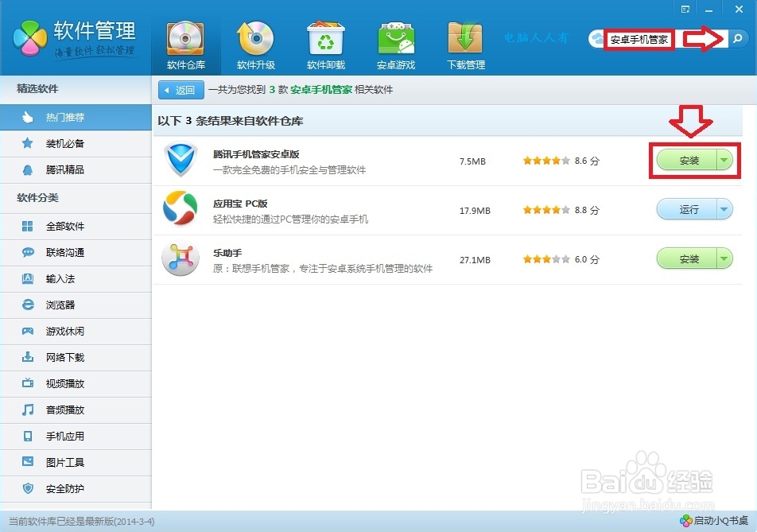Open 腾讯手机管家安卓版 title link

click(x=256, y=154)
